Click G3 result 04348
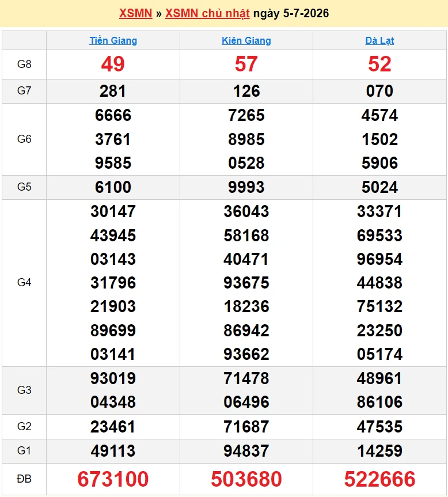 click(x=113, y=402)
